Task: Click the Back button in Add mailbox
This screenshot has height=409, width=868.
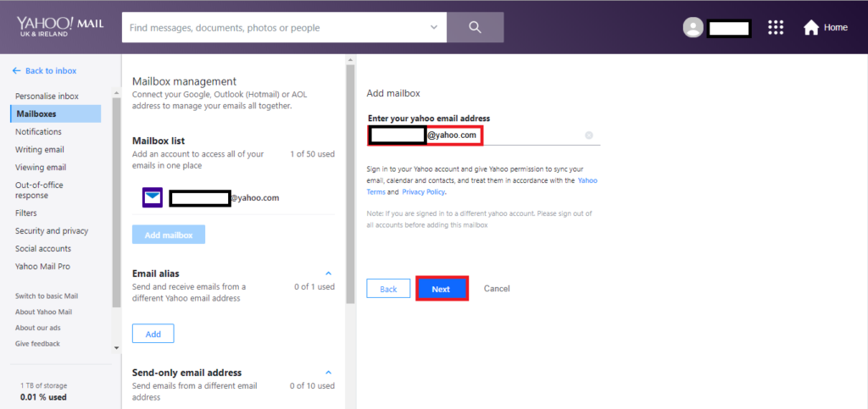Action: coord(388,289)
